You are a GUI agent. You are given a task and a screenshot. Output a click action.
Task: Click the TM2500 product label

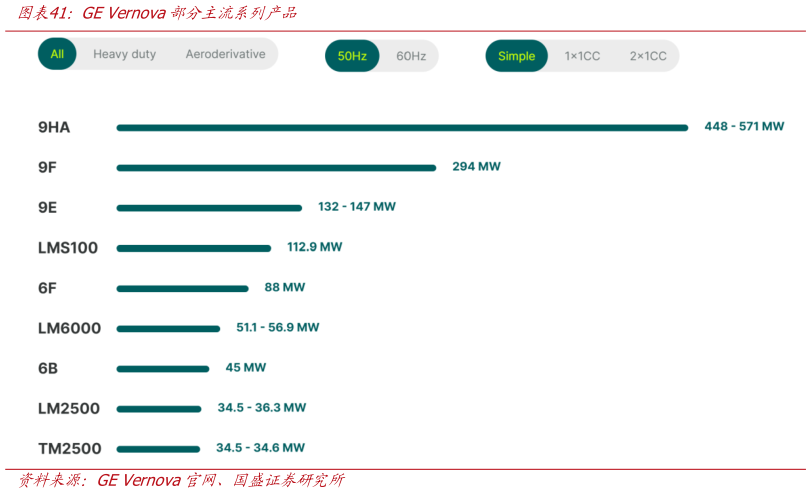(70, 449)
